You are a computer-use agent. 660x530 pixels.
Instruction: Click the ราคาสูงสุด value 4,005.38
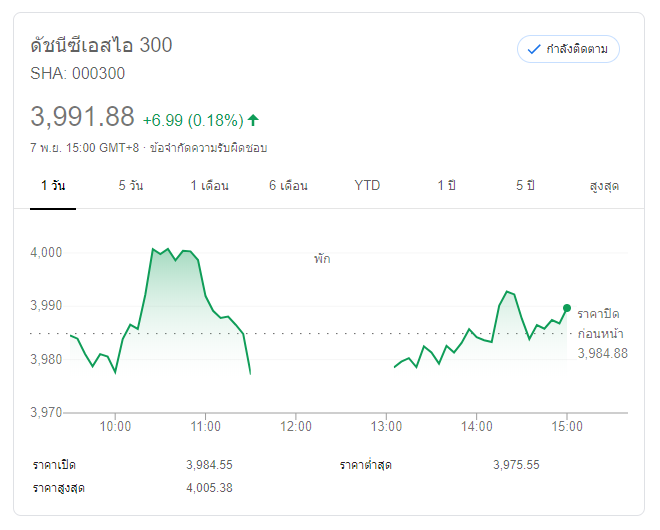coord(209,487)
